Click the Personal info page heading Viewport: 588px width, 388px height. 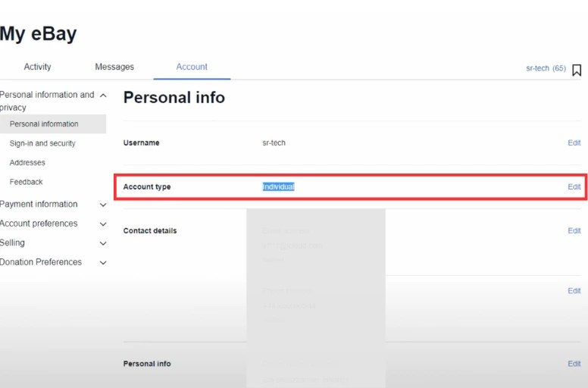(174, 98)
